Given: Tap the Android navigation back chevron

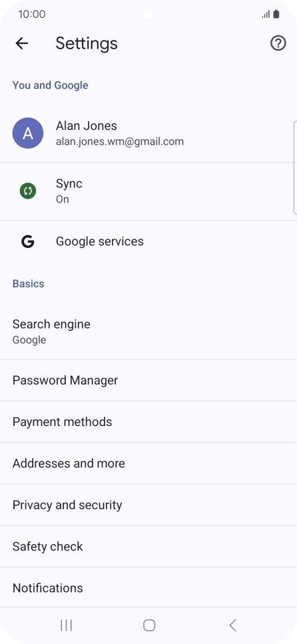Looking at the screenshot, I should (232, 625).
